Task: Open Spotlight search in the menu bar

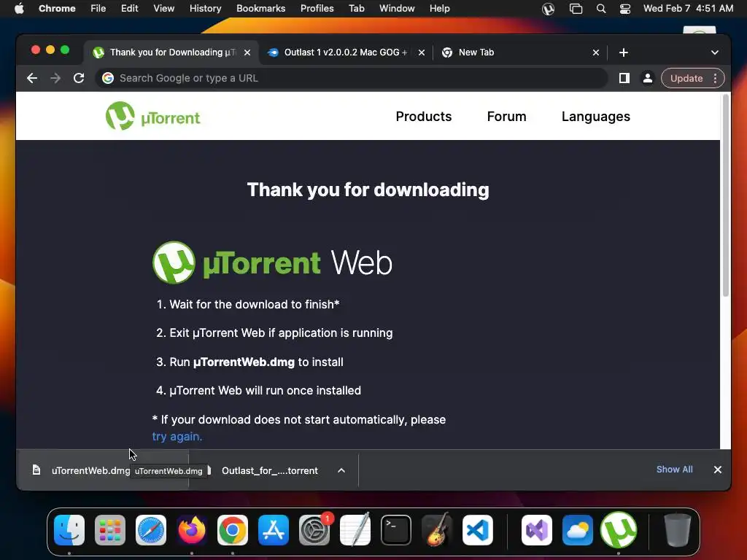Action: 601,9
